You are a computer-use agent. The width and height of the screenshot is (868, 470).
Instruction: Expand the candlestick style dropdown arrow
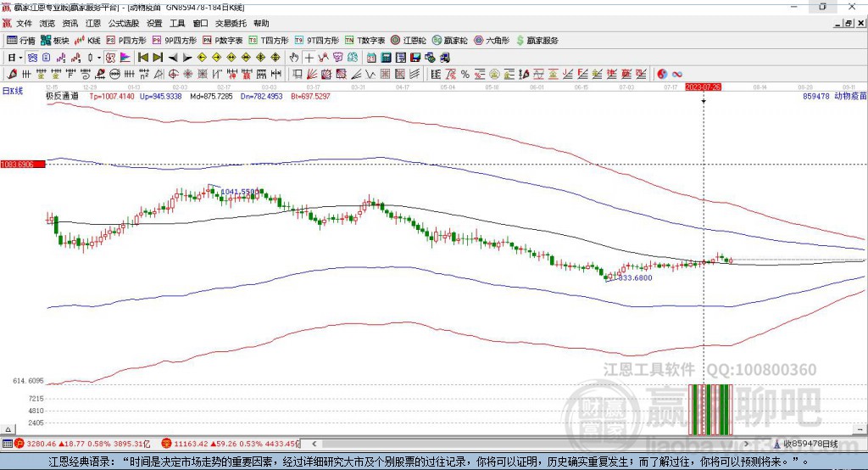(99, 58)
